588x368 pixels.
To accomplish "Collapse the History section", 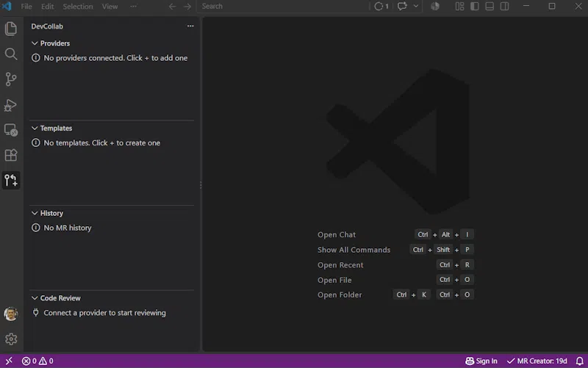I will pyautogui.click(x=112, y=213).
